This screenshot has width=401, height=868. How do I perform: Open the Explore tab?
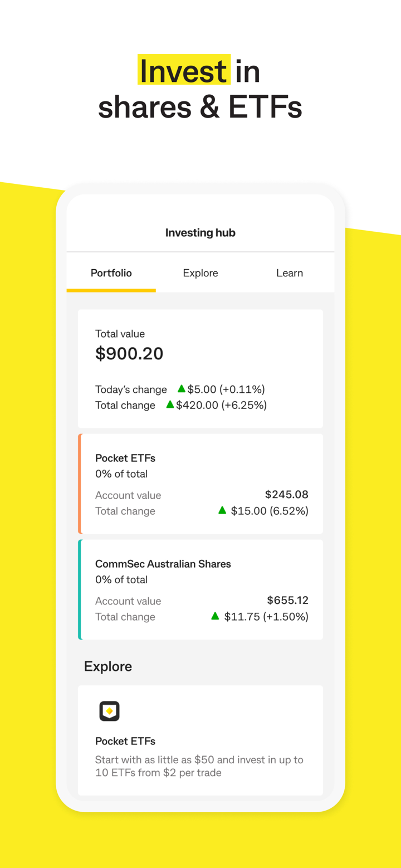(x=200, y=273)
